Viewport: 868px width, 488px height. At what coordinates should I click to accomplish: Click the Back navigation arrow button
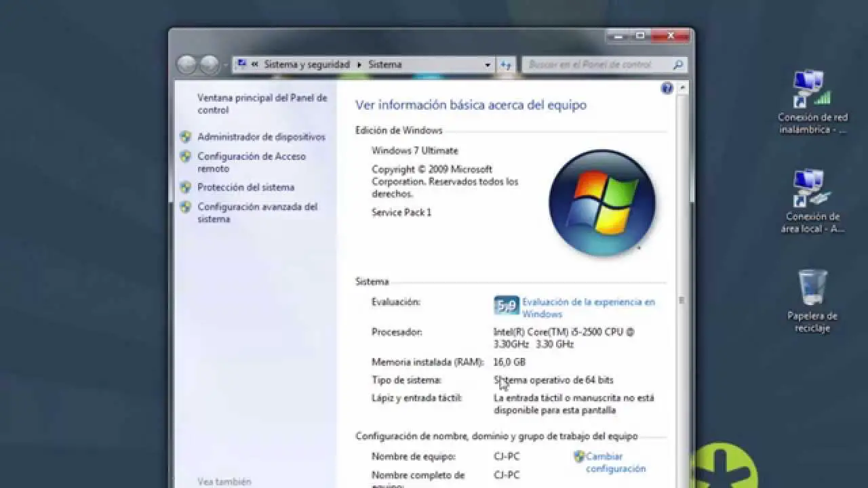[187, 64]
